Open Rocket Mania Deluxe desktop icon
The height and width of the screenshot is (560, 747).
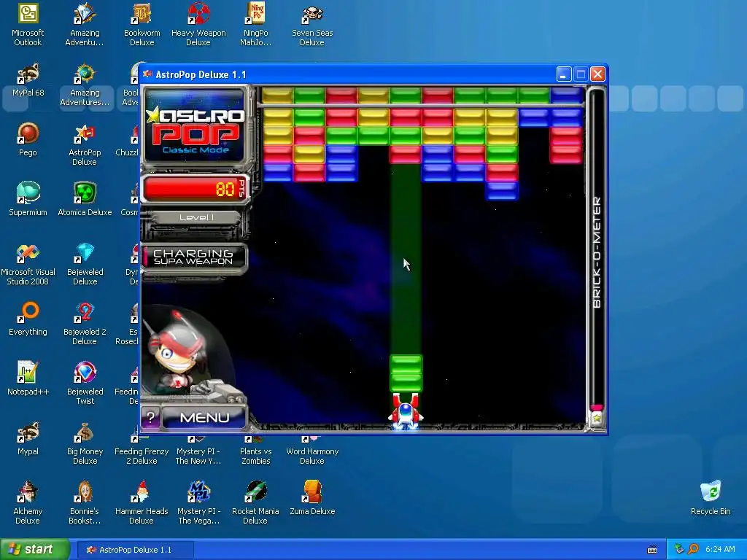[x=256, y=503]
